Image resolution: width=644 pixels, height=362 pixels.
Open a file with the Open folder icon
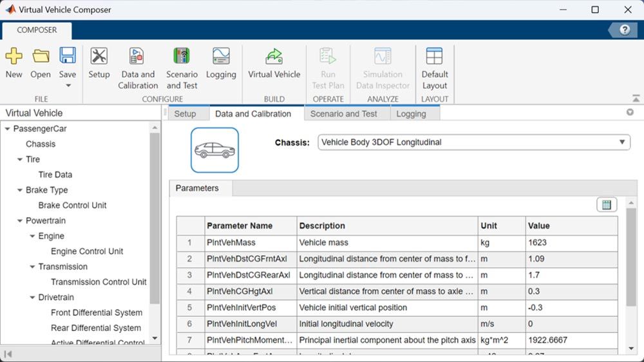pos(41,56)
